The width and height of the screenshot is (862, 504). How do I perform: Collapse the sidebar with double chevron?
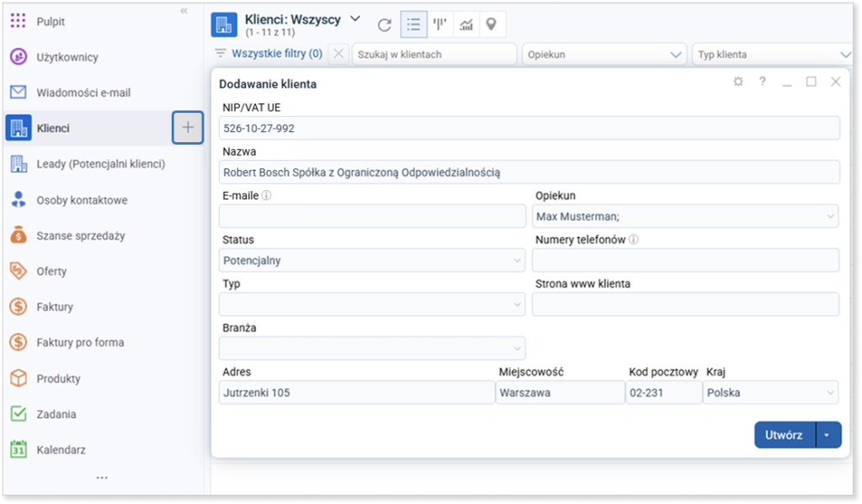[184, 10]
